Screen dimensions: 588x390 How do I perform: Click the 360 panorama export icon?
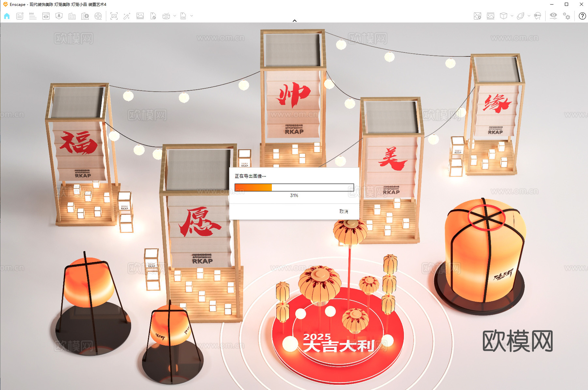(166, 16)
